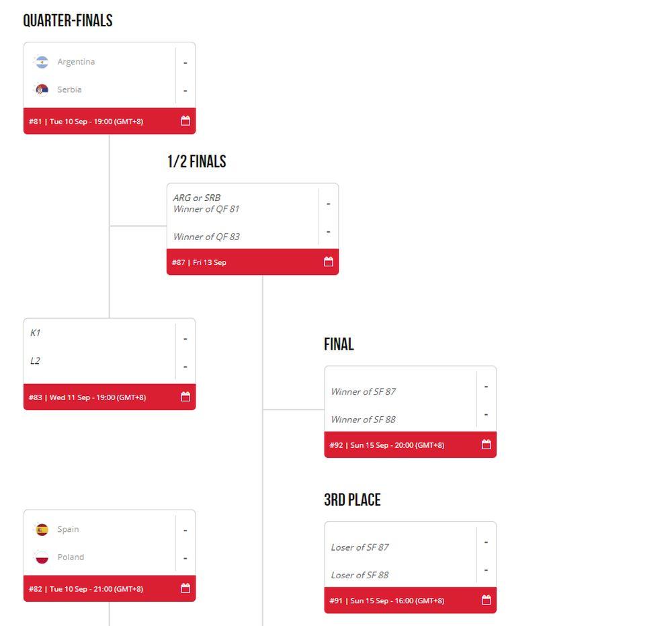Click the Argentina flag icon

42,62
